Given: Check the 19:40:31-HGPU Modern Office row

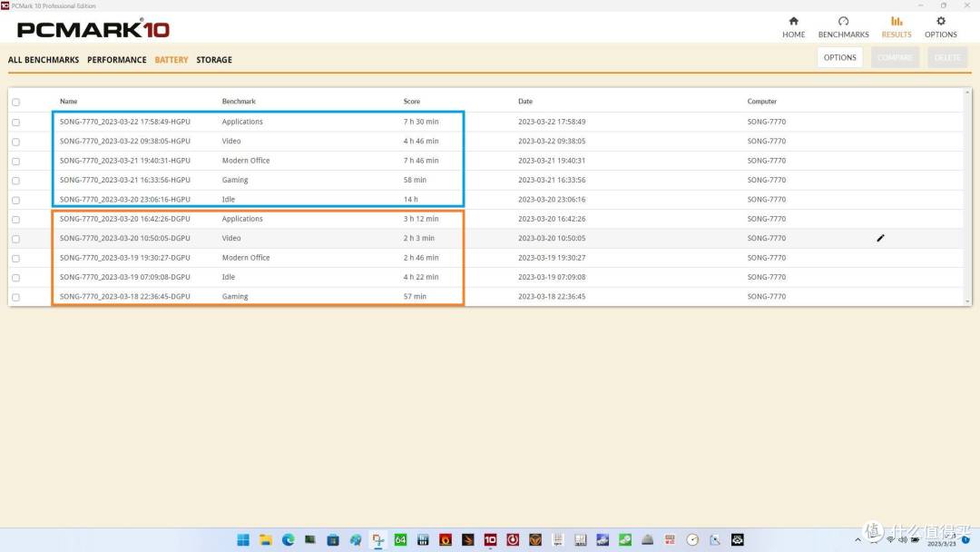Looking at the screenshot, I should (15, 162).
